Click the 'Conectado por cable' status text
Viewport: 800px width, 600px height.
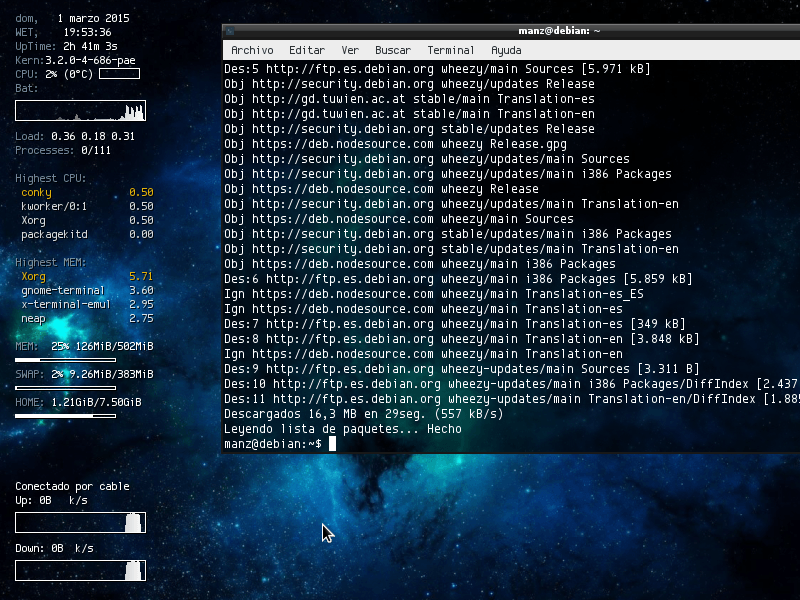(x=72, y=486)
